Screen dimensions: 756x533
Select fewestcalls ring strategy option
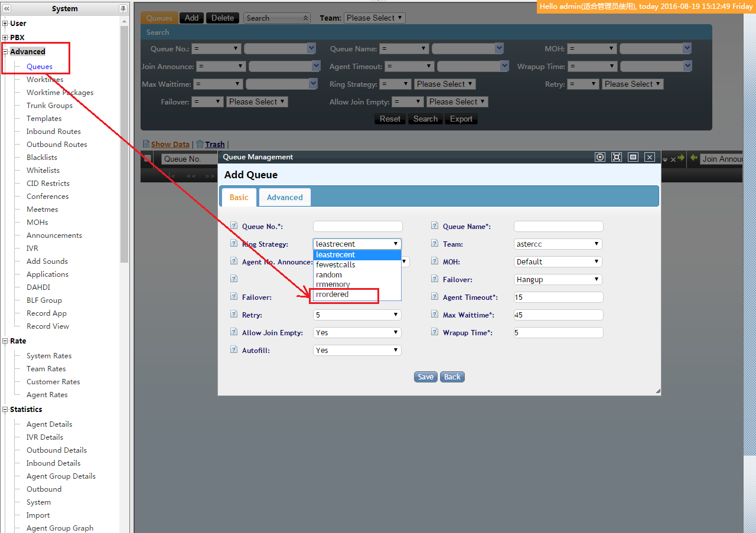335,265
